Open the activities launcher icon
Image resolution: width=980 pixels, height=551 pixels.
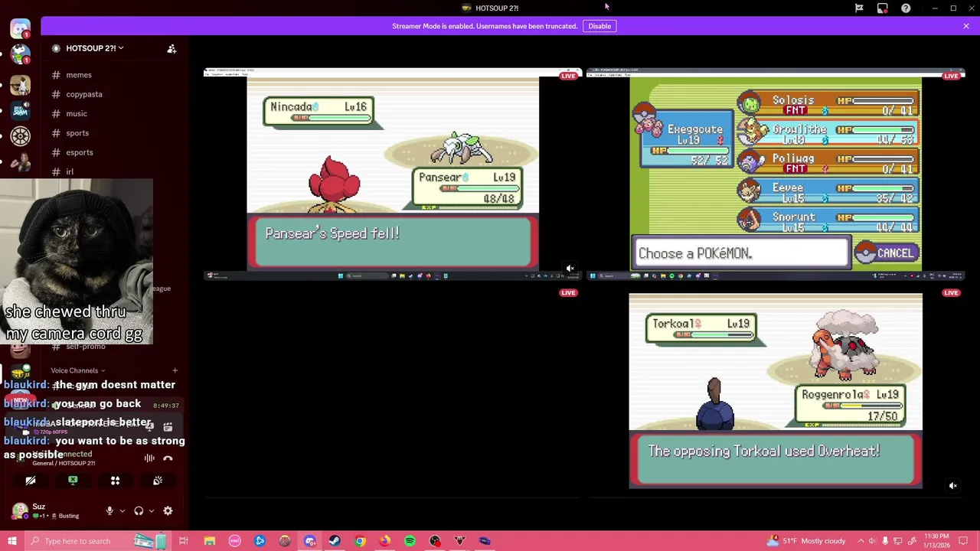pyautogui.click(x=115, y=481)
